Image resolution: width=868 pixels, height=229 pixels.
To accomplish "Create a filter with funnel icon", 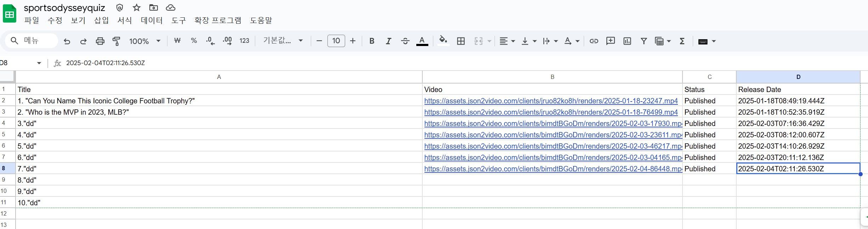I will point(644,41).
